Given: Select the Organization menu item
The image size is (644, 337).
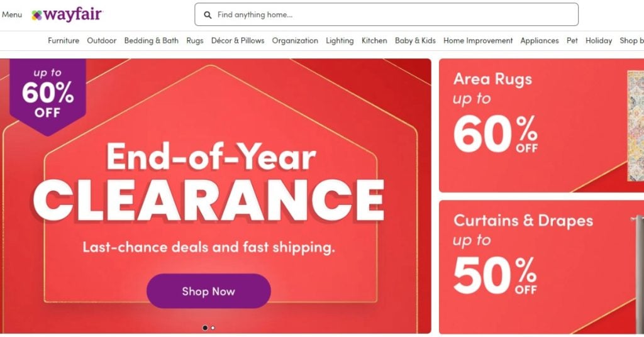Looking at the screenshot, I should 295,41.
